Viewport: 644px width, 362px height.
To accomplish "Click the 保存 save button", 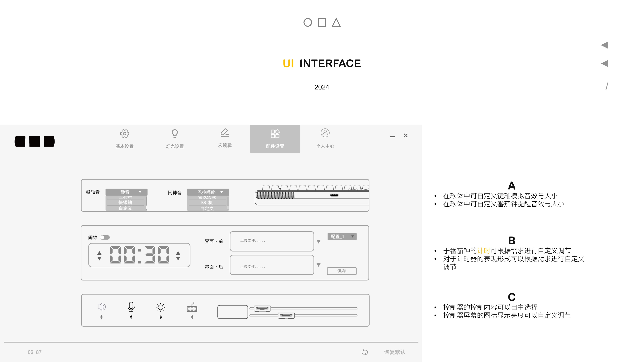I will click(341, 271).
